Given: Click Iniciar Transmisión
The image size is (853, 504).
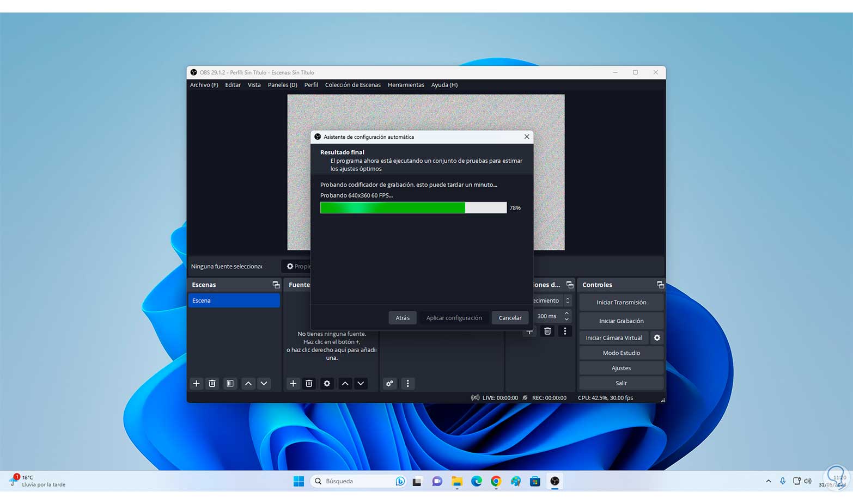Looking at the screenshot, I should pyautogui.click(x=621, y=303).
